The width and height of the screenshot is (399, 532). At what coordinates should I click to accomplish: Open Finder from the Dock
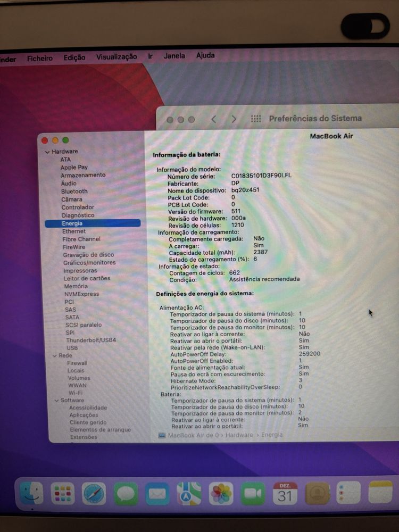click(x=31, y=493)
